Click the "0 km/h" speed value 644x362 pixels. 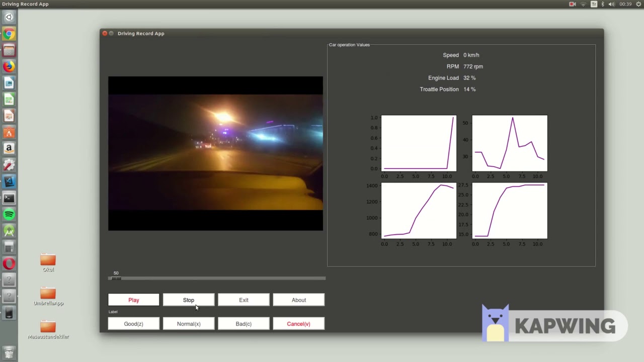pyautogui.click(x=471, y=55)
